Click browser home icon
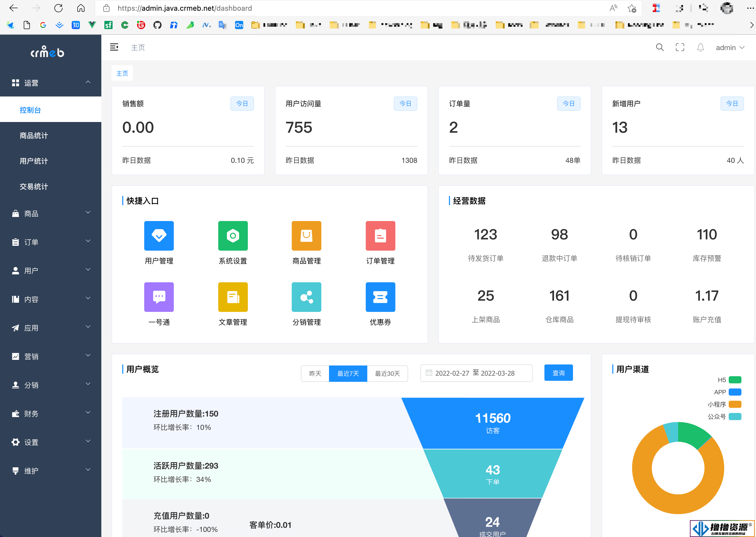 point(81,8)
